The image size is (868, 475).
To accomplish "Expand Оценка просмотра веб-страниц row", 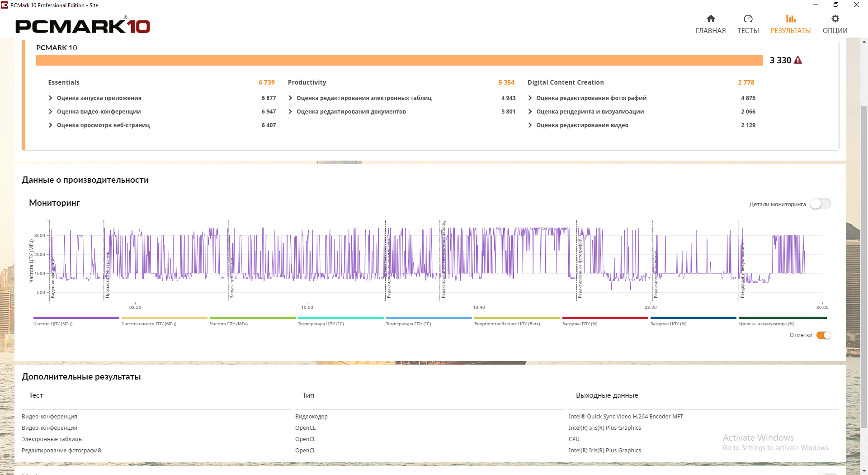I will (x=50, y=125).
